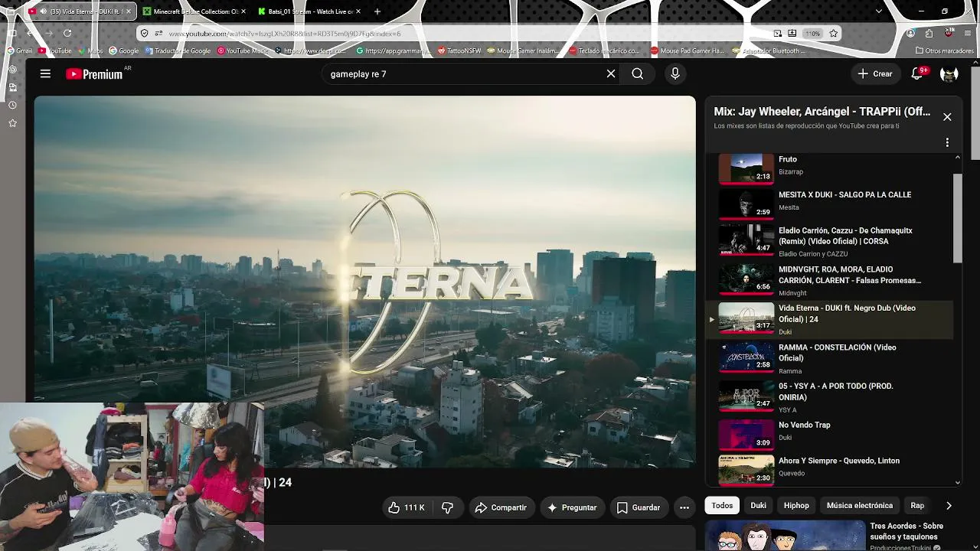Image resolution: width=980 pixels, height=551 pixels.
Task: Play YSY A - A POR TODO
Action: click(829, 396)
